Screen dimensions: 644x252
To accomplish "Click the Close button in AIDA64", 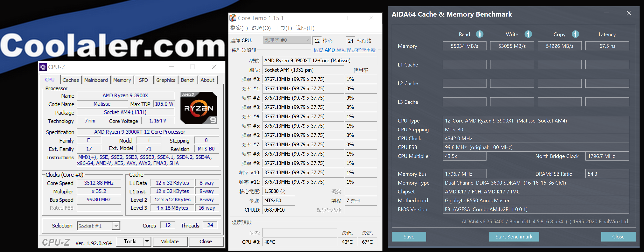I will (618, 237).
